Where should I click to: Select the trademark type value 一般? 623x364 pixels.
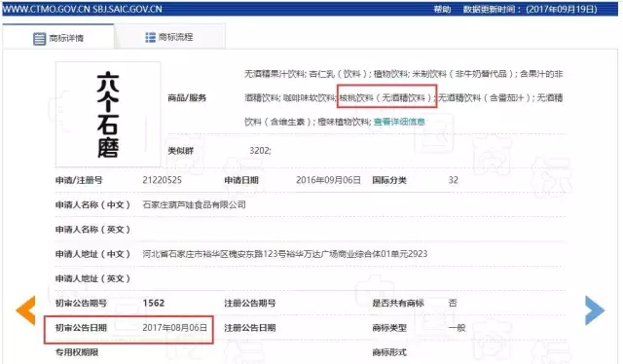pos(457,328)
